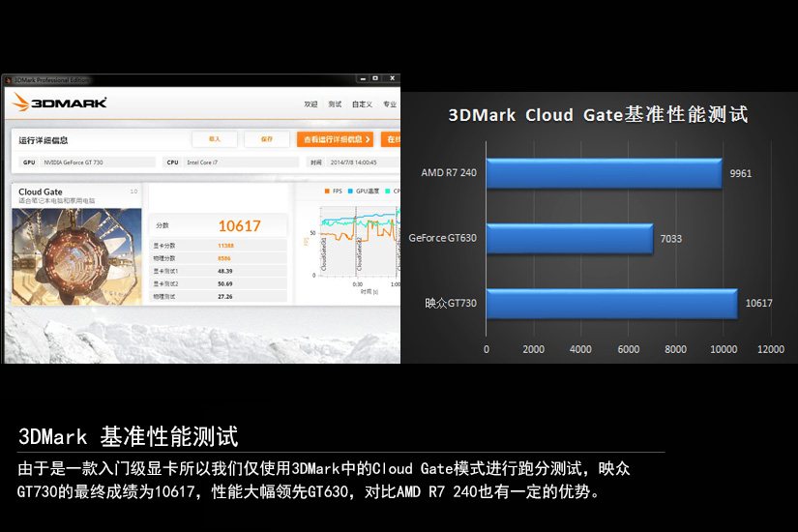Click the AMD R7 240 chart bar
This screenshot has height=532, width=798.
point(605,173)
